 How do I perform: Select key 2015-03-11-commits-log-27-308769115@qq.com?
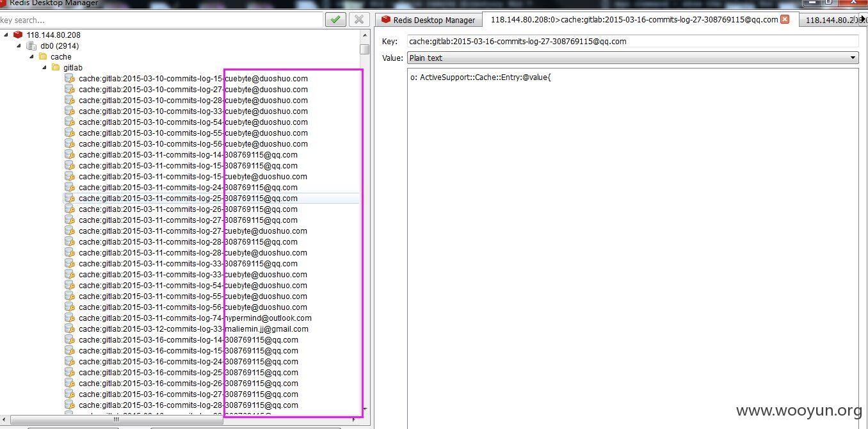coord(188,220)
